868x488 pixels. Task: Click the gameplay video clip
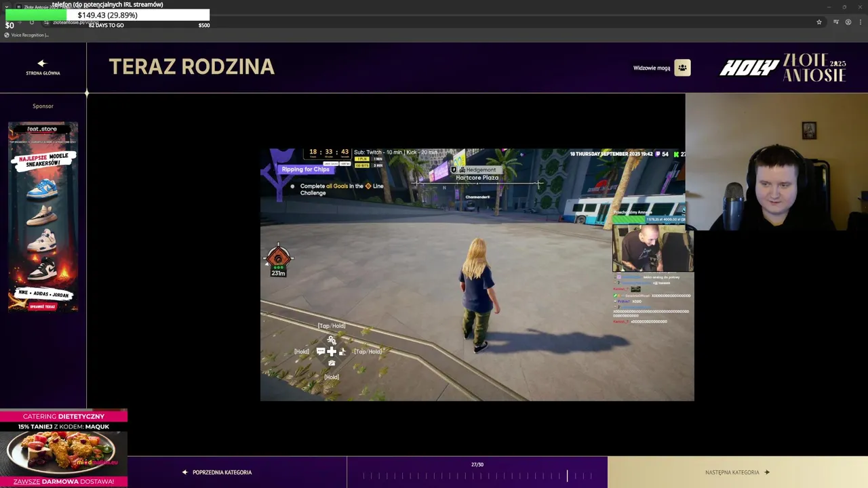(477, 274)
